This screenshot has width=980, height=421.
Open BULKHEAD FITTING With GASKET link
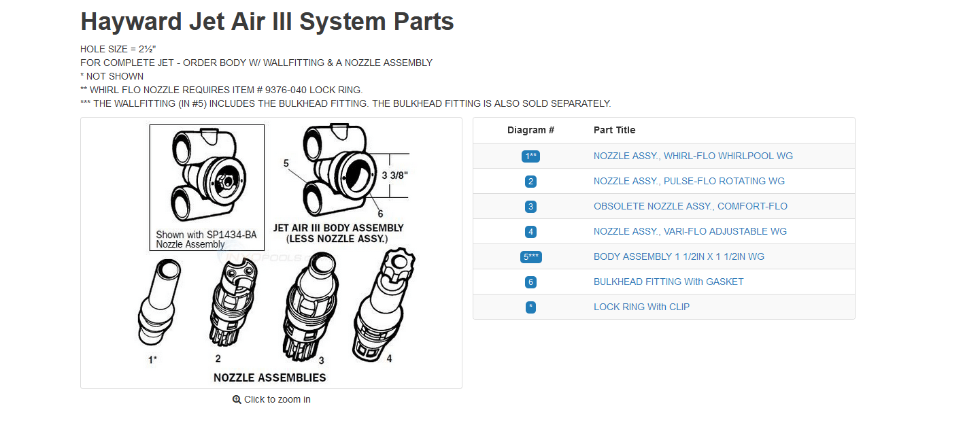669,282
